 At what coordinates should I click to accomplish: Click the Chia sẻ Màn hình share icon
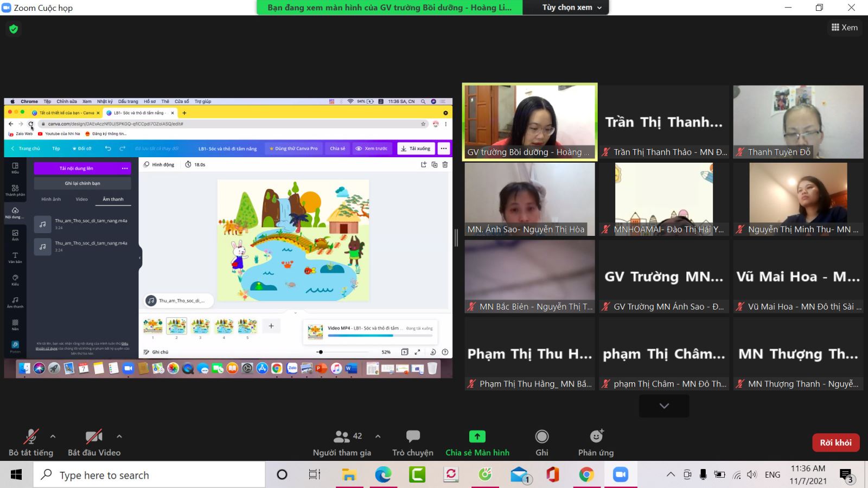point(477,436)
